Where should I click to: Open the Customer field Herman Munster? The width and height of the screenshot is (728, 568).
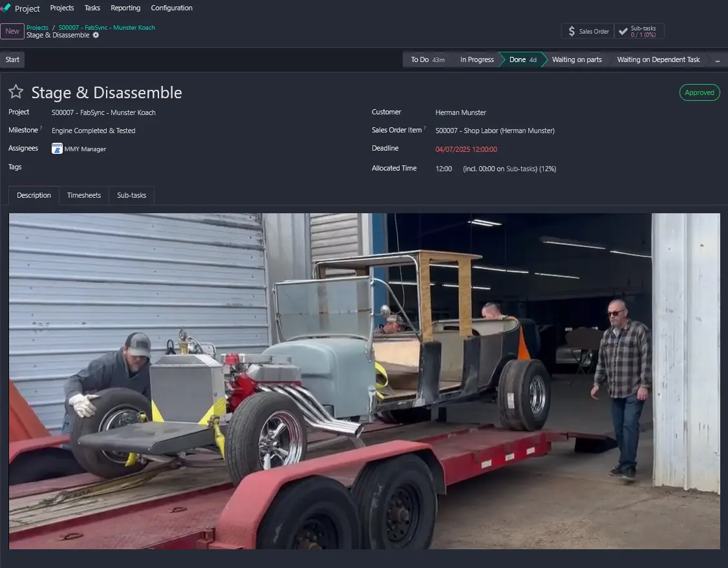[460, 112]
